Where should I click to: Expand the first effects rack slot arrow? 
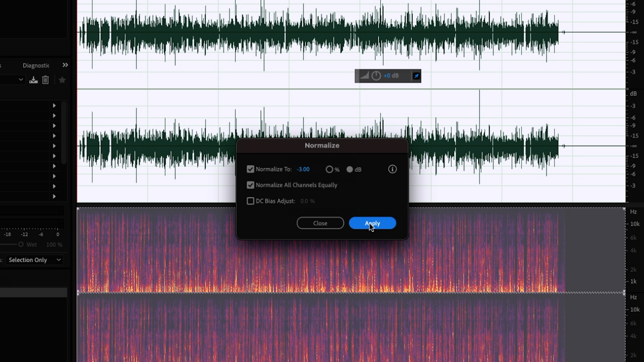coord(54,106)
